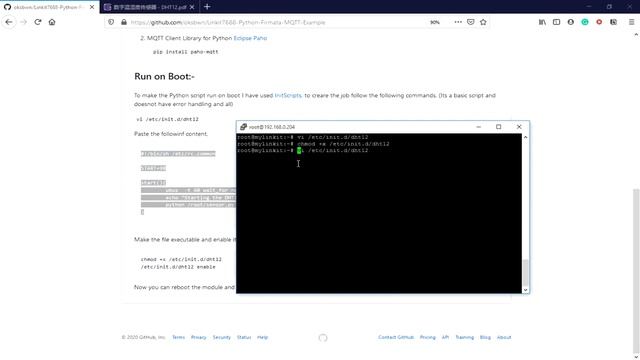Open the Firefox home page

(52, 22)
